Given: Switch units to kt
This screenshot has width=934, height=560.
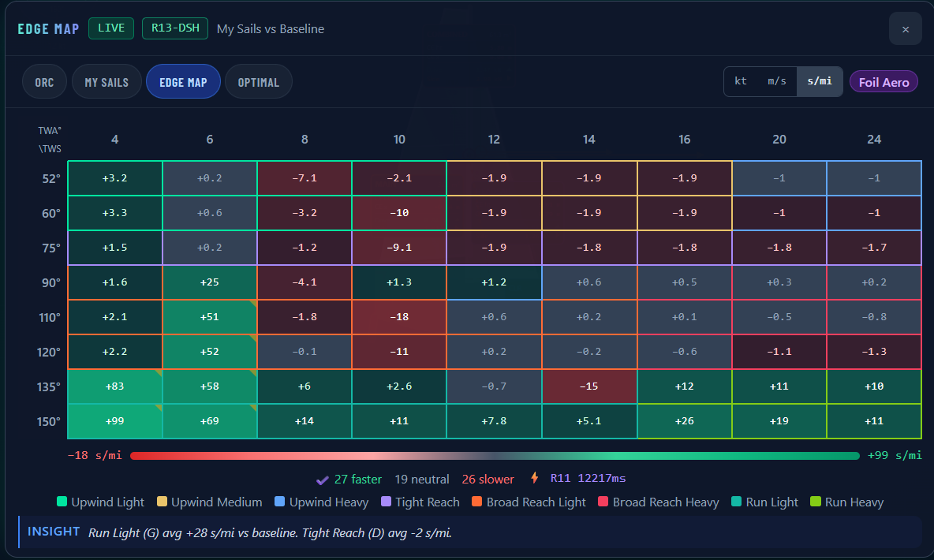Looking at the screenshot, I should click(x=741, y=81).
